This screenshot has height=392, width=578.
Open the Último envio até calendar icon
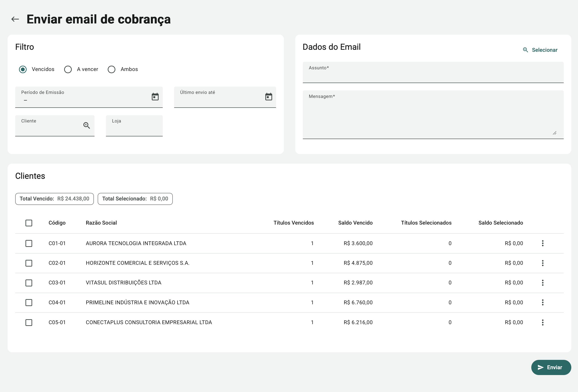click(268, 97)
